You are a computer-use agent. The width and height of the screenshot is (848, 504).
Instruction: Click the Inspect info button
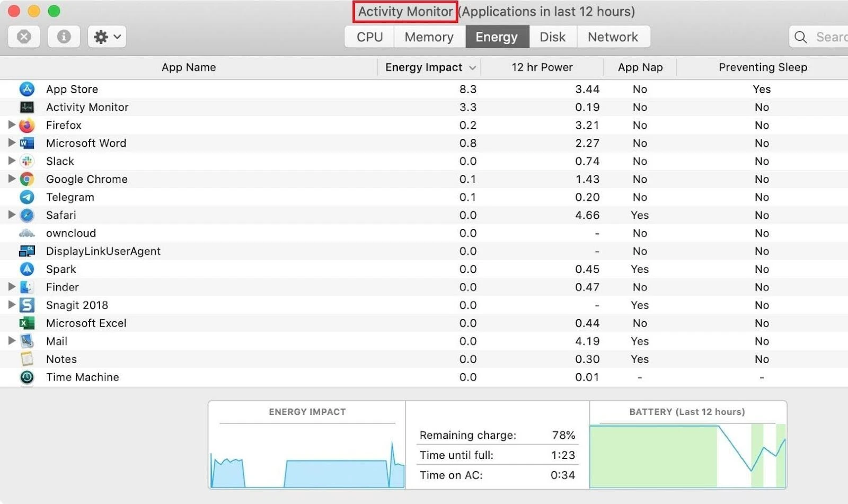click(x=64, y=37)
